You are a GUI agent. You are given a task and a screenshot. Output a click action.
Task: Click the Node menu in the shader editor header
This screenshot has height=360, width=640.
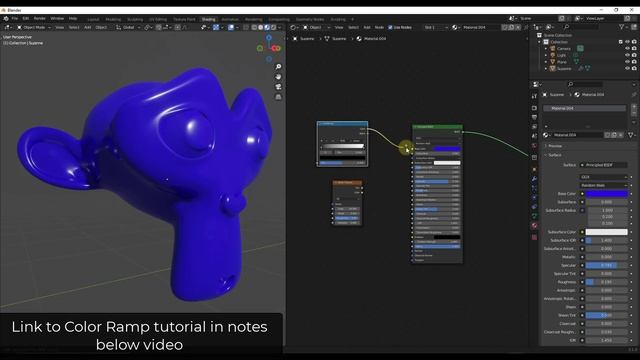click(x=379, y=27)
